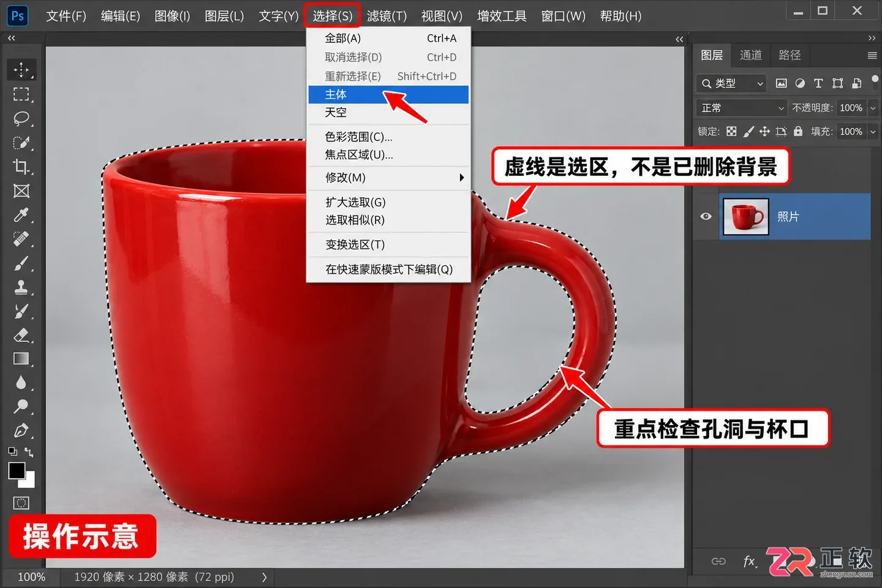Expand the status bar info arrow
882x588 pixels.
click(x=265, y=577)
